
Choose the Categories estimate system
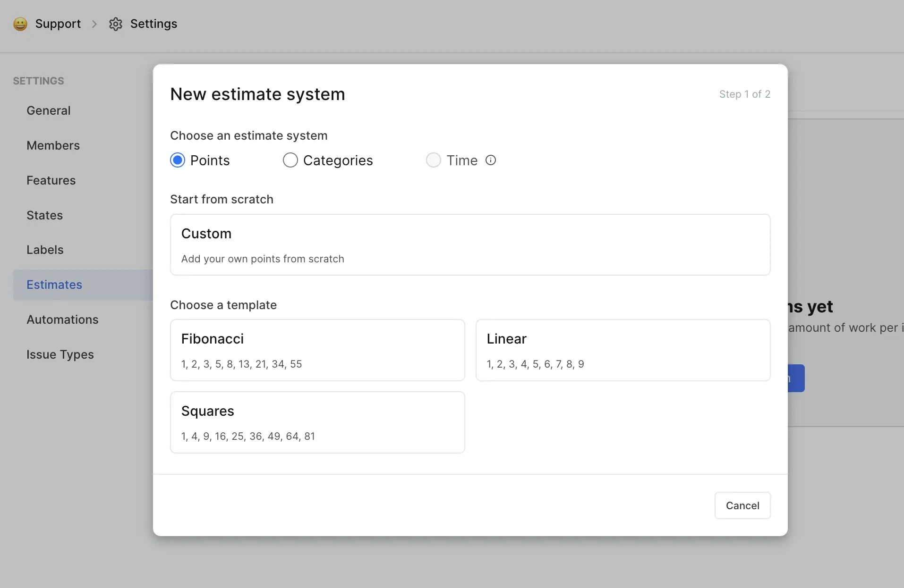(x=290, y=160)
